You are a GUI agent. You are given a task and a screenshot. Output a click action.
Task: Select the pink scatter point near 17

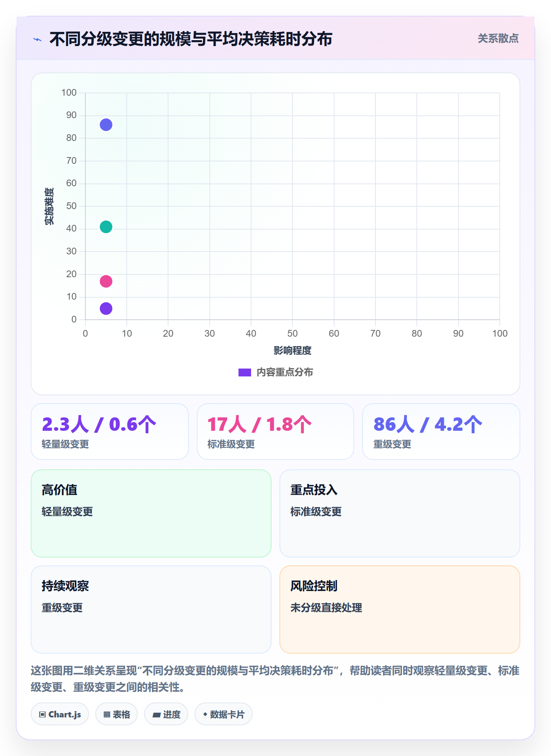(106, 281)
